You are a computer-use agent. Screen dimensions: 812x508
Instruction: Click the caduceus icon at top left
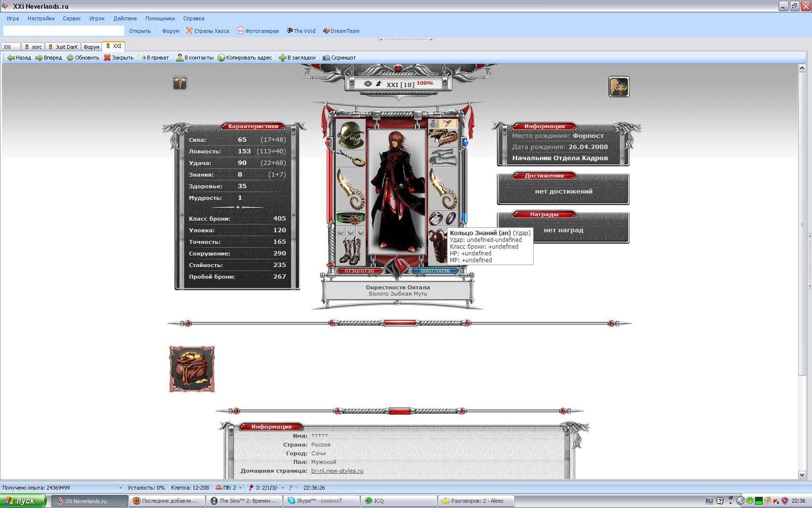[x=180, y=83]
